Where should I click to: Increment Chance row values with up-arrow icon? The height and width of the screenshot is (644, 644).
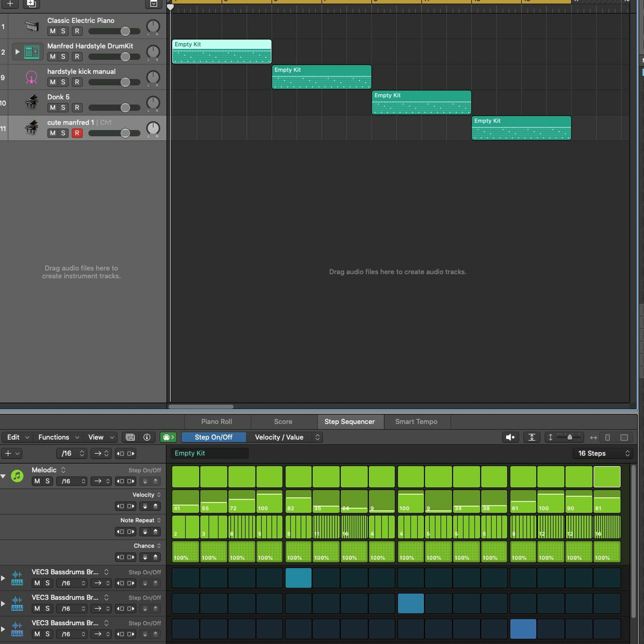155,557
